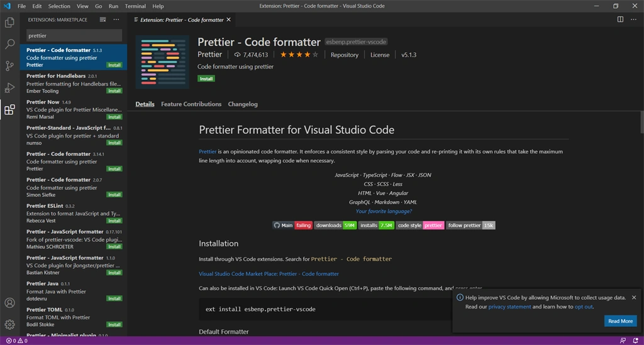Follow the blue Prettier link in description
This screenshot has height=345, width=644.
coord(208,151)
